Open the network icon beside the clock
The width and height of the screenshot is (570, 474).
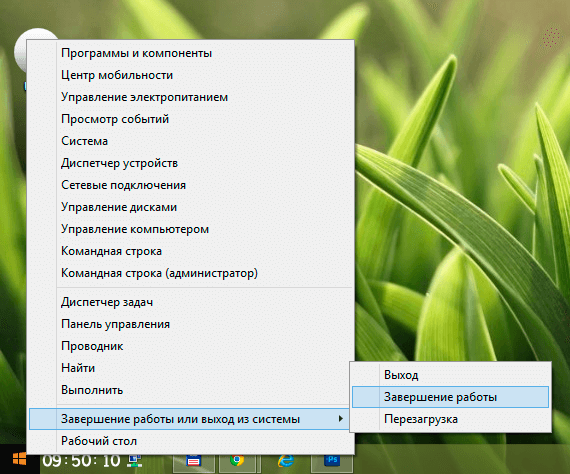pyautogui.click(x=134, y=461)
